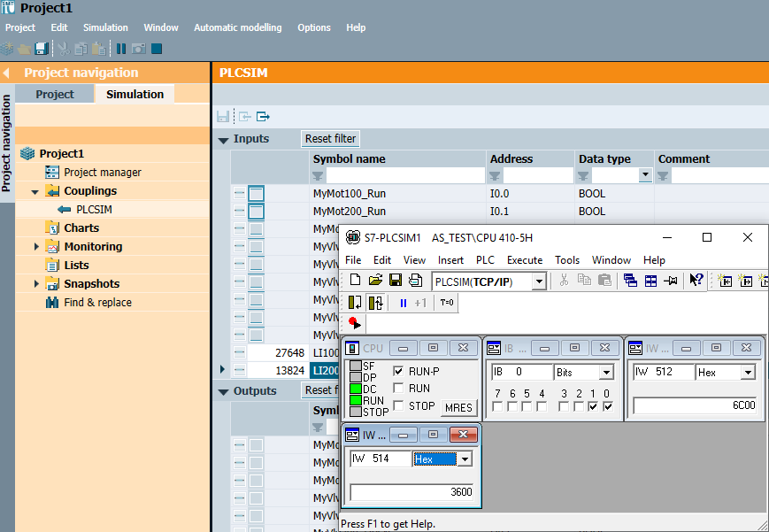Image resolution: width=769 pixels, height=532 pixels.
Task: Check the STOP checkbox in CPU window
Action: pyautogui.click(x=399, y=405)
